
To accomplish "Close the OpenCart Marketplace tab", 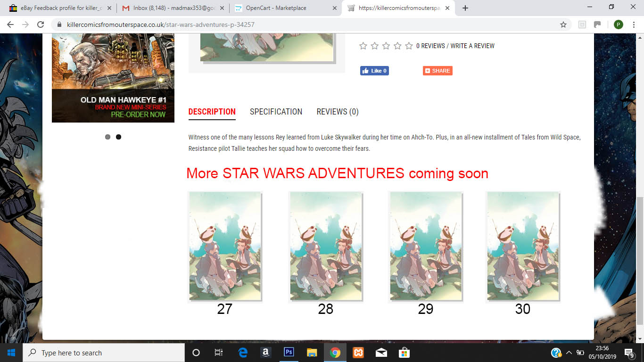I will (x=335, y=8).
